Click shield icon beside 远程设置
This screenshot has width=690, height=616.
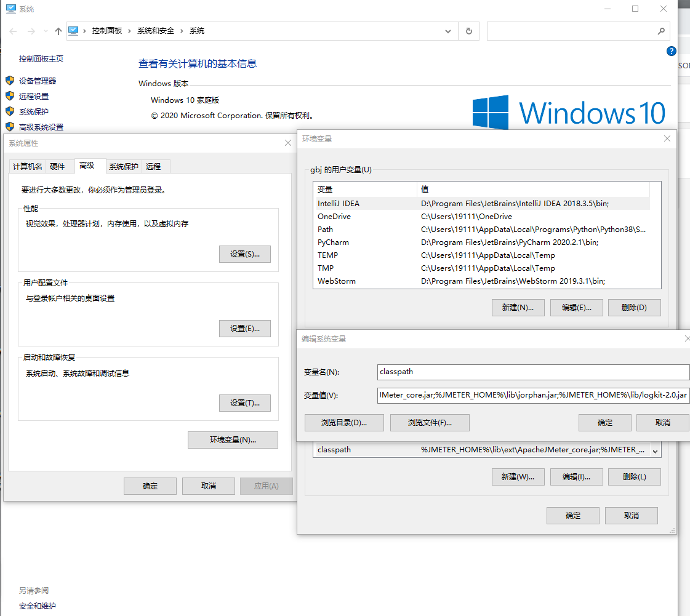click(x=10, y=96)
